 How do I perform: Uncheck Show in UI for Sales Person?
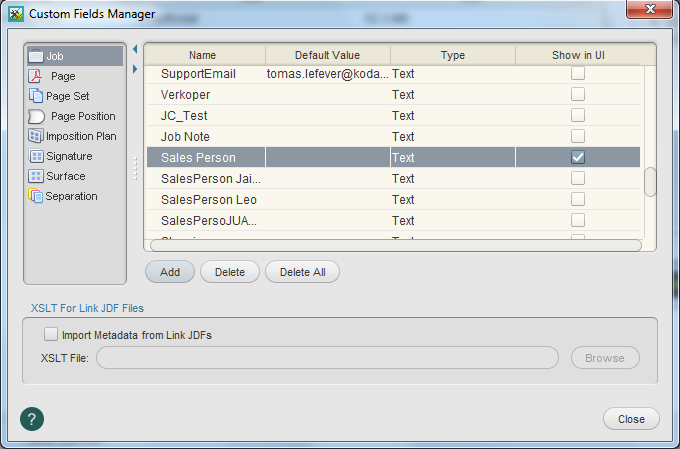(x=578, y=157)
